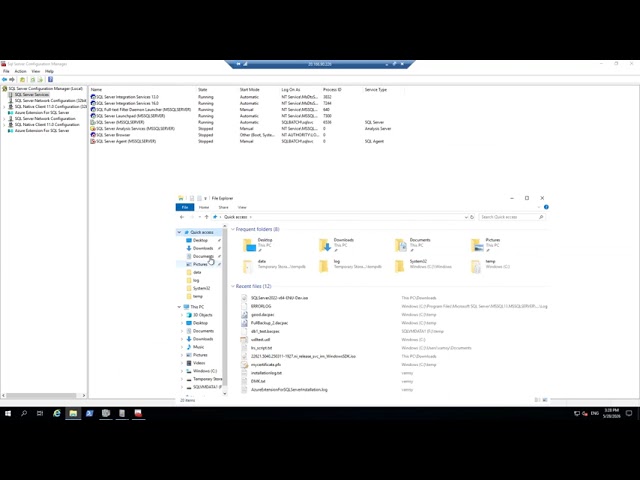Click the File Explorer navigation pane scroll down arrow
Screen dimensions: 640x480
[x=224, y=393]
